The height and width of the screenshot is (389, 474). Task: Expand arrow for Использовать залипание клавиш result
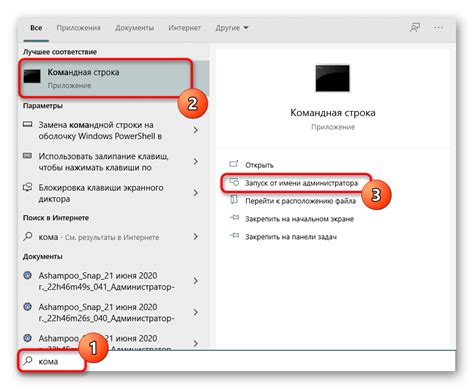coord(196,162)
